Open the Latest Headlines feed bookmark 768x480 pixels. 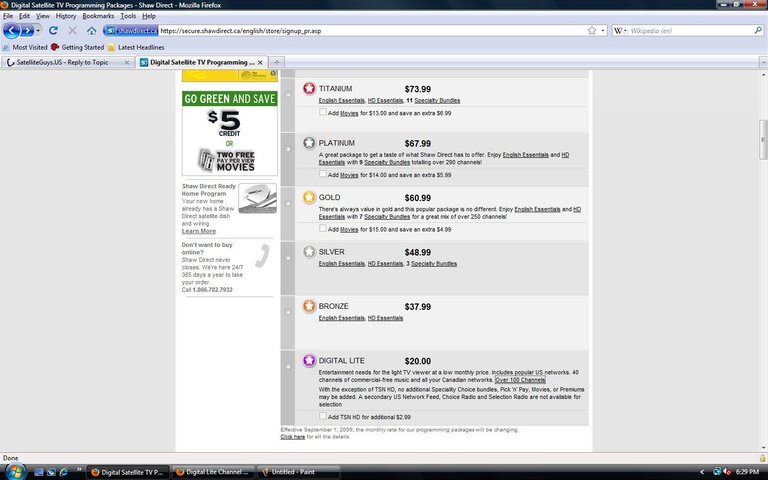pyautogui.click(x=136, y=48)
